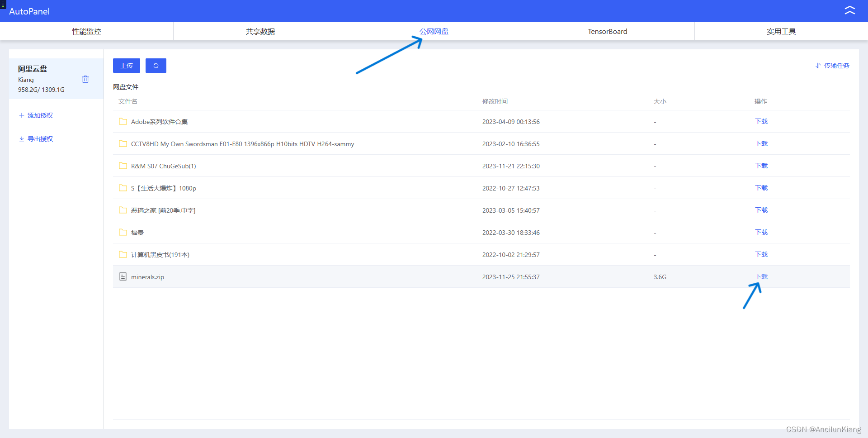Click the 添加授权 link
Image resolution: width=868 pixels, height=438 pixels.
(x=40, y=115)
